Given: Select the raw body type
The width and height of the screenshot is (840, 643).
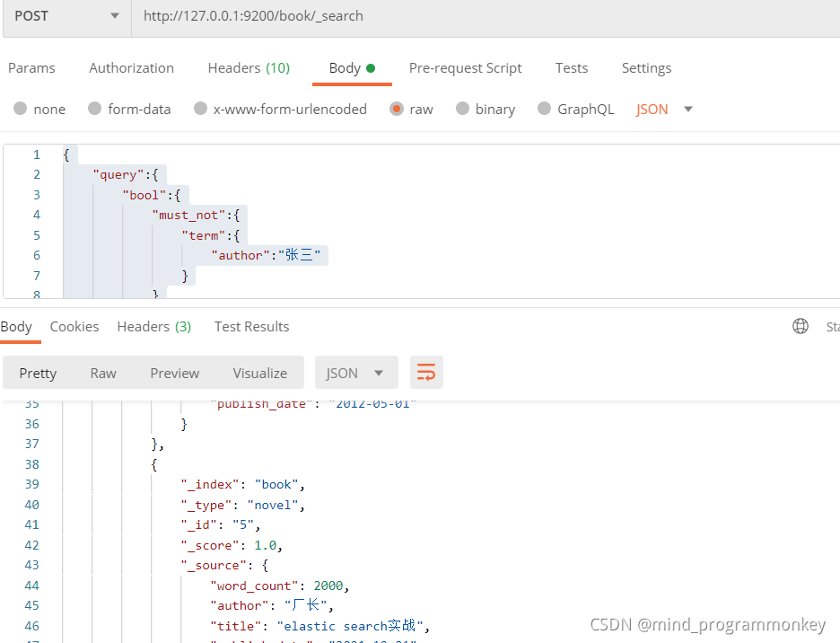Looking at the screenshot, I should pyautogui.click(x=411, y=109).
